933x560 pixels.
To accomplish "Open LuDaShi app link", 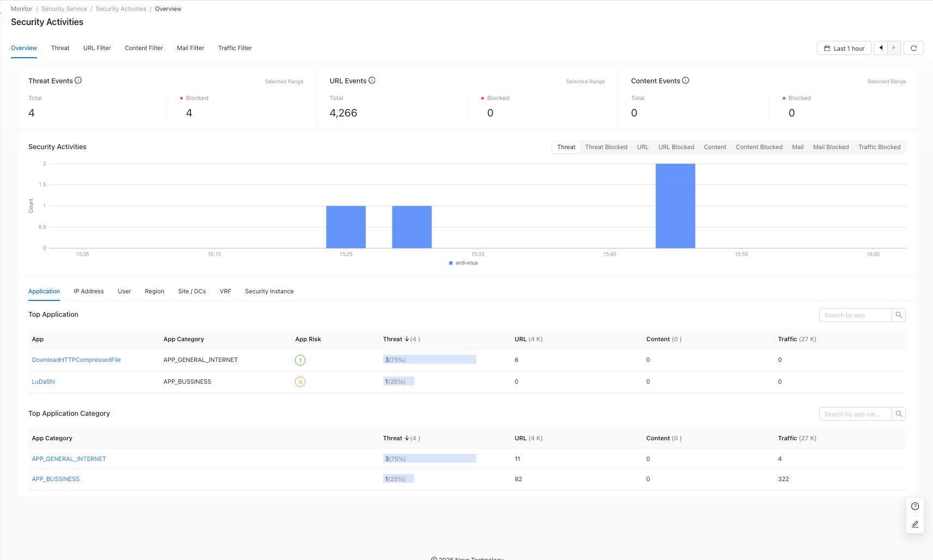I will pyautogui.click(x=44, y=381).
